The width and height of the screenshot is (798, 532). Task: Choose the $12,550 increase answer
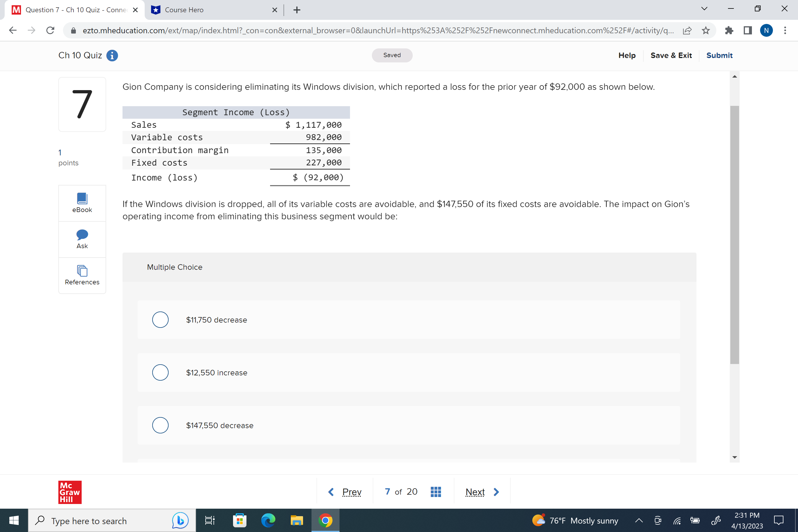pos(160,372)
